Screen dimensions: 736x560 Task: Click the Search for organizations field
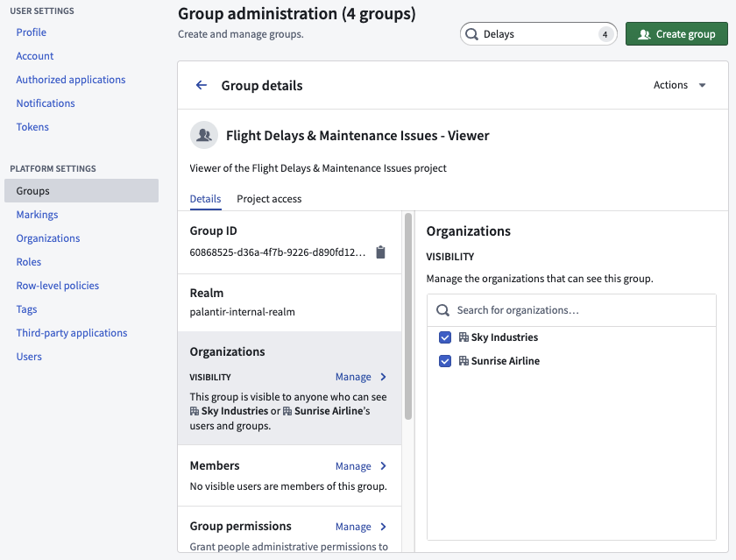(571, 310)
